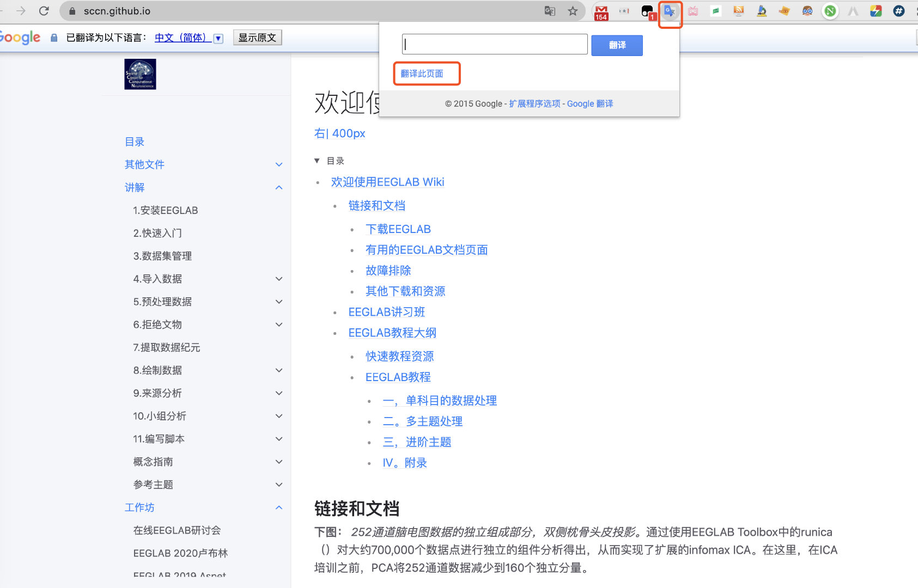Viewport: 918px width, 588px height.
Task: Open 扩展程序选项 link in popup footer
Action: 534,103
